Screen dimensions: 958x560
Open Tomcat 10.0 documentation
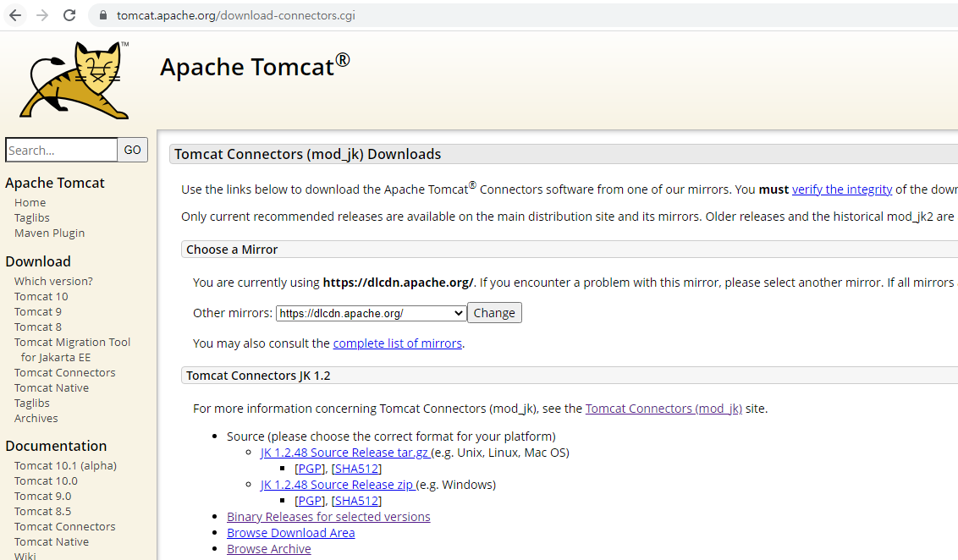click(x=46, y=480)
